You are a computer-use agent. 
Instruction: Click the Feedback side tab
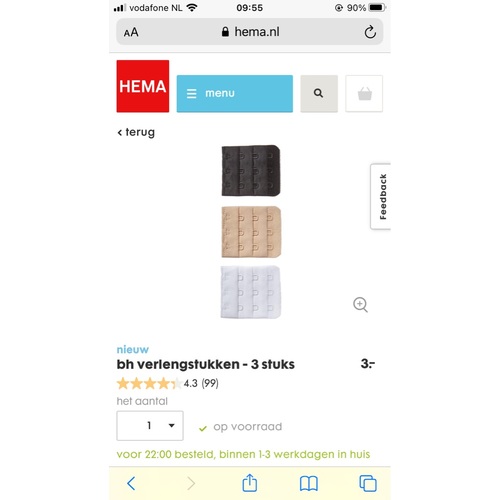coord(381,196)
